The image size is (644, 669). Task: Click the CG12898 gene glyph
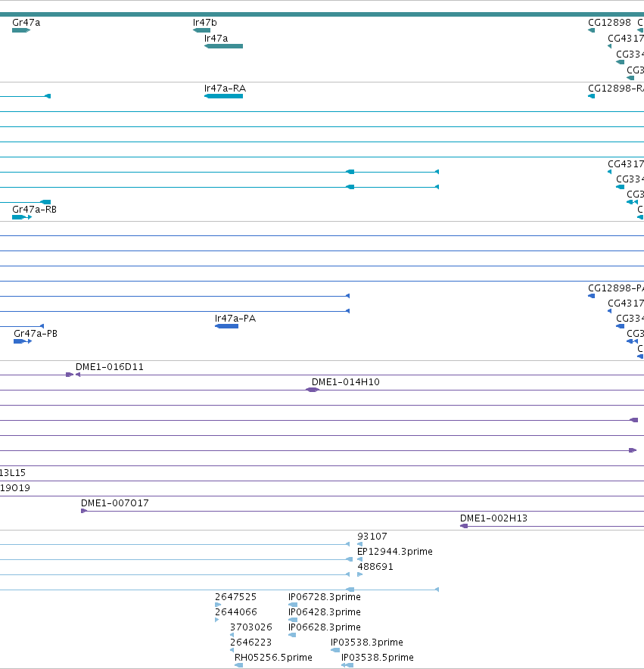(592, 30)
